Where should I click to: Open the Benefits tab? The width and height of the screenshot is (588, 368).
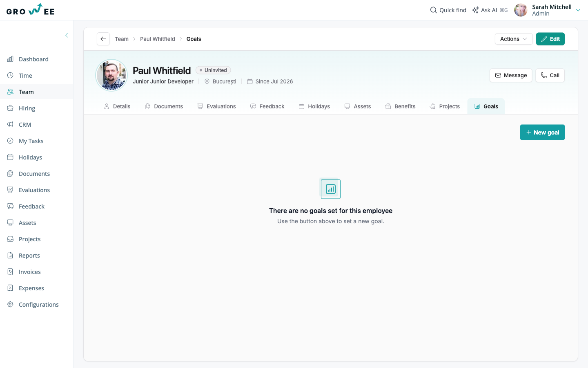coord(401,106)
